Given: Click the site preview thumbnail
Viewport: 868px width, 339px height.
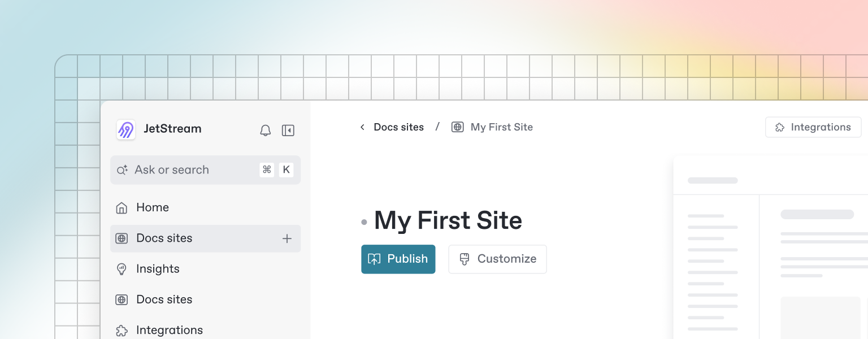Looking at the screenshot, I should 770,249.
